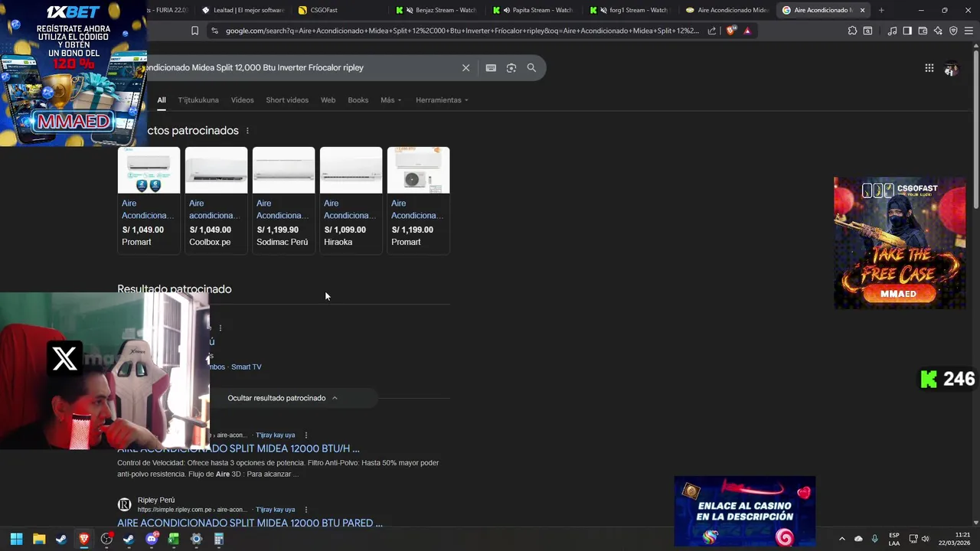The image size is (980, 551).
Task: Open the browser extensions puzzle icon
Action: tap(852, 31)
